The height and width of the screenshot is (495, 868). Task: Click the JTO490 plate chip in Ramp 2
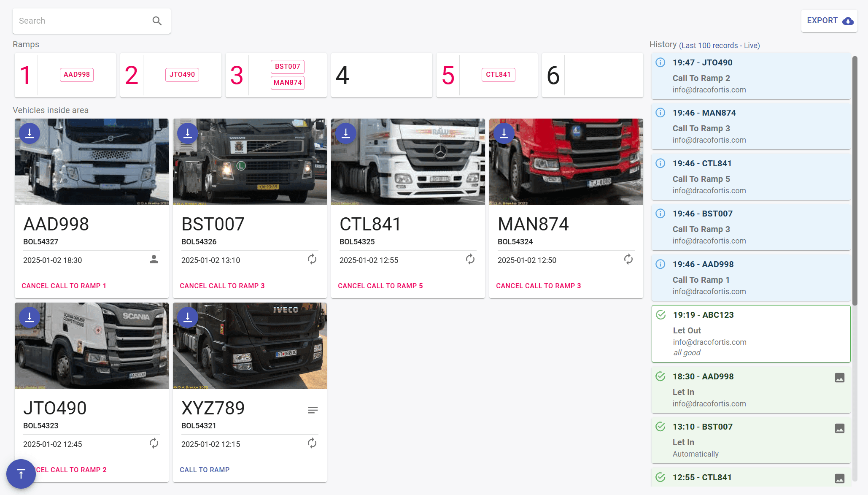click(x=182, y=74)
